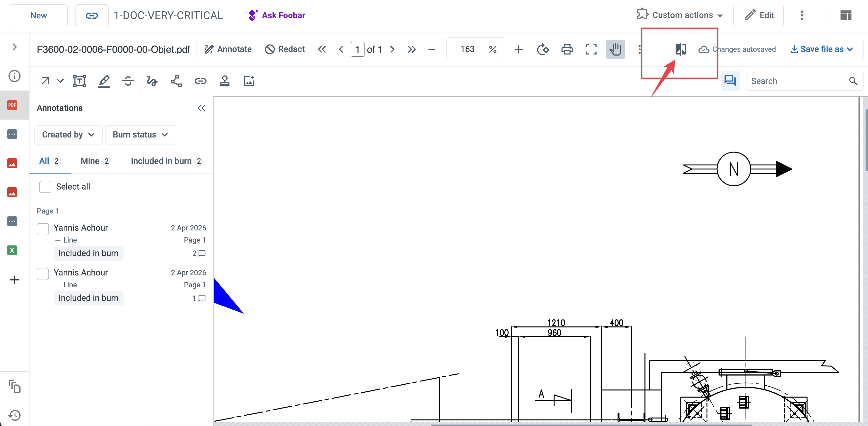Screen dimensions: 868x426
Task: Switch to Redact mode
Action: click(284, 49)
